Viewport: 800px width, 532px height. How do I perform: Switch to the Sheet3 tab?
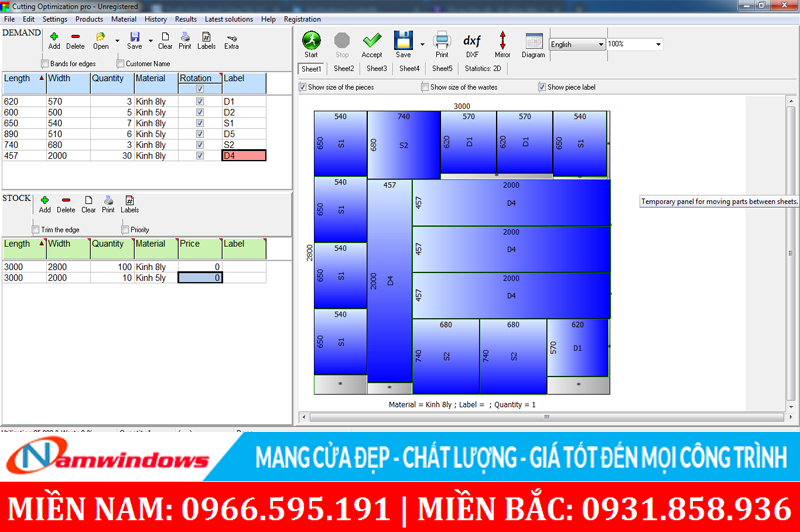(x=377, y=68)
